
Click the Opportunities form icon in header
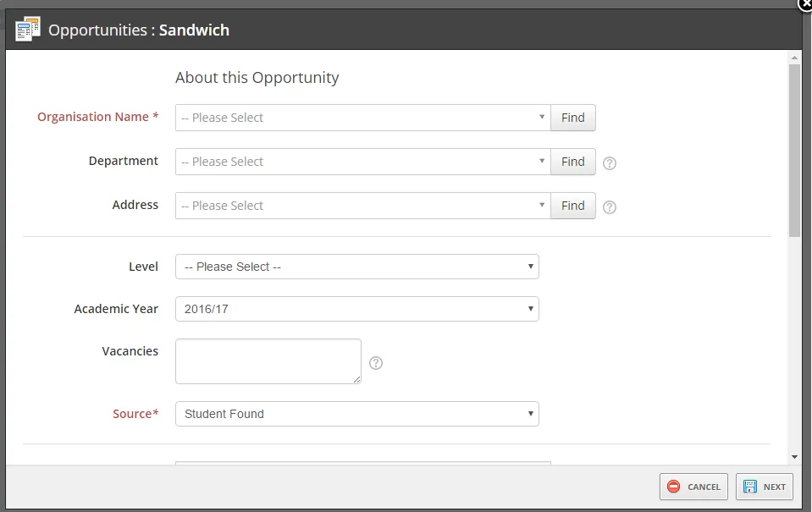tap(28, 30)
